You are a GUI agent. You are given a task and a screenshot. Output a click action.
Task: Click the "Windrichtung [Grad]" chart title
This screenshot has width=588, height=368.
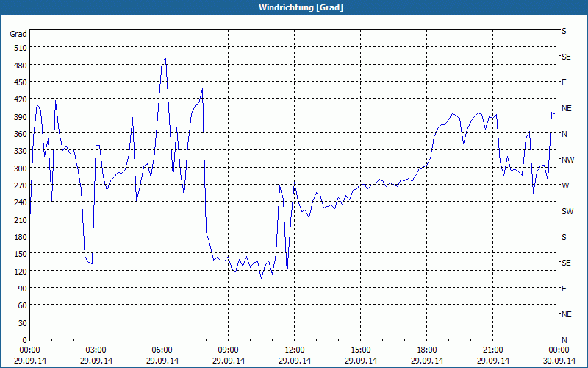[301, 7]
